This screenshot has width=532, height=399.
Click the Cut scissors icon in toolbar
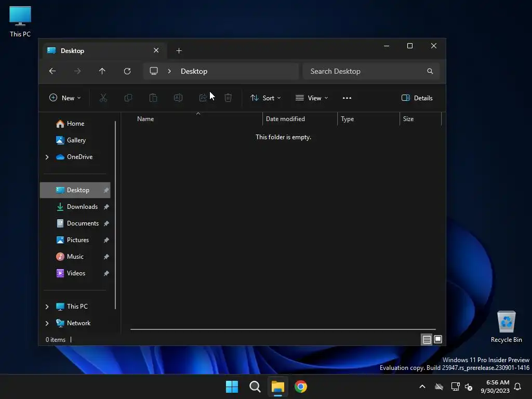click(x=103, y=98)
